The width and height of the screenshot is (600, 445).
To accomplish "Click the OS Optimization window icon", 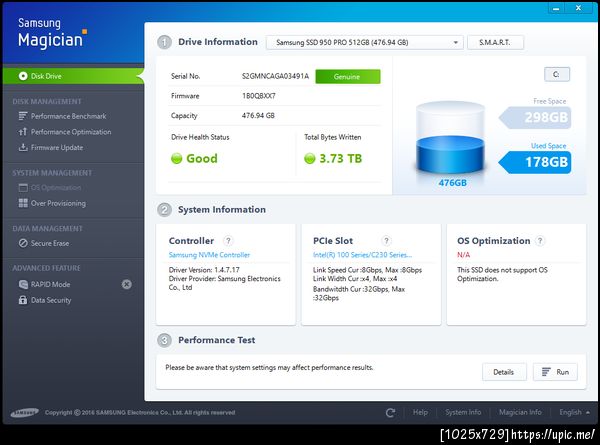I will coord(23,187).
